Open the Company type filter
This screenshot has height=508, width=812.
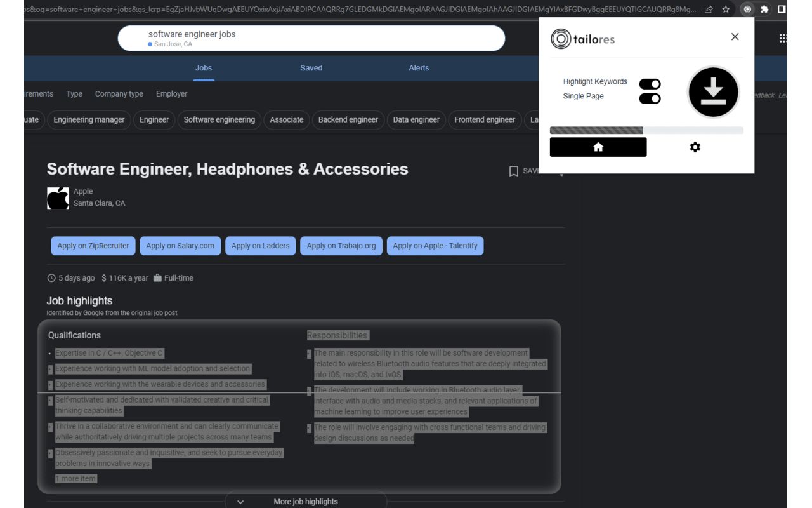pos(119,94)
